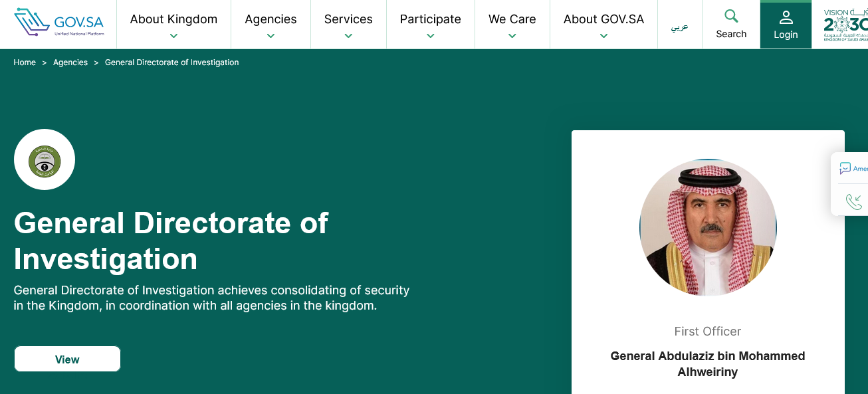This screenshot has width=868, height=394.
Task: Open the Amer chat icon
Action: (x=845, y=169)
